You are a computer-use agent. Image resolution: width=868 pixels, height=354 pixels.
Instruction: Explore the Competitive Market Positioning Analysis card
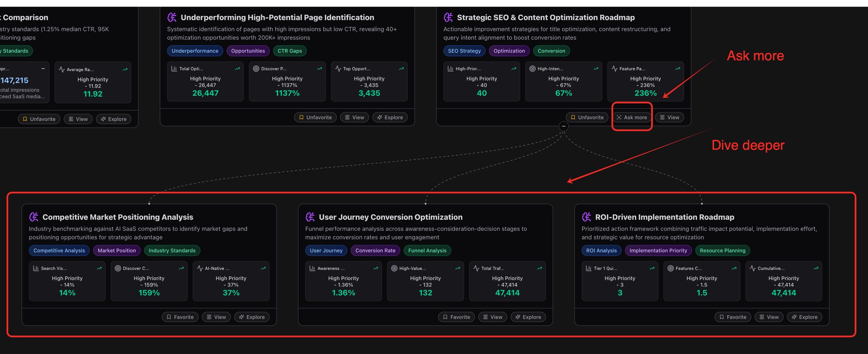coord(252,317)
